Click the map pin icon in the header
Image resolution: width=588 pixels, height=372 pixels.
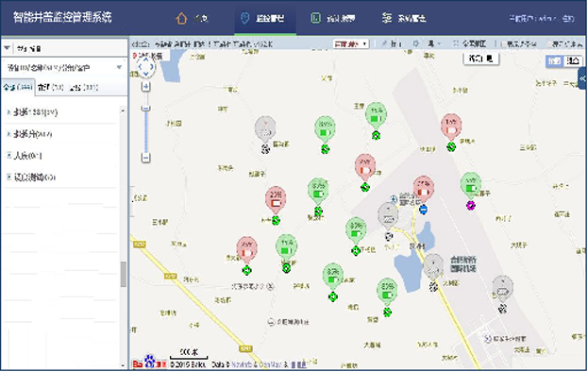coord(244,18)
